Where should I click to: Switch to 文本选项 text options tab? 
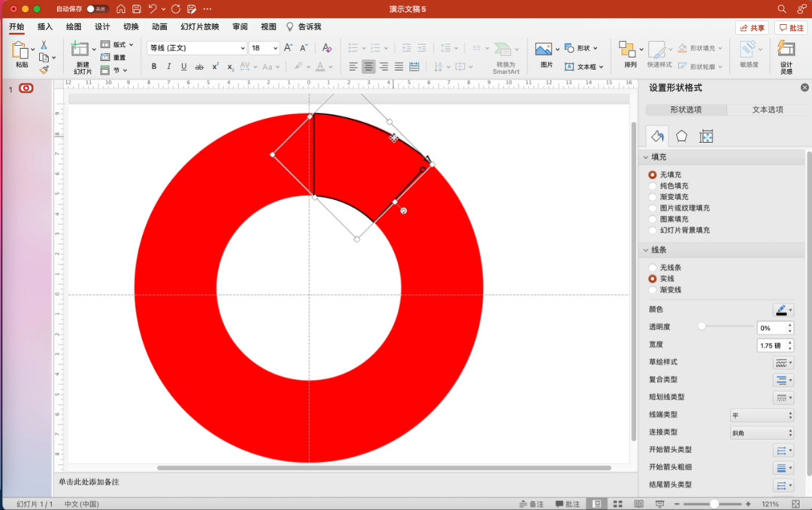pos(768,110)
